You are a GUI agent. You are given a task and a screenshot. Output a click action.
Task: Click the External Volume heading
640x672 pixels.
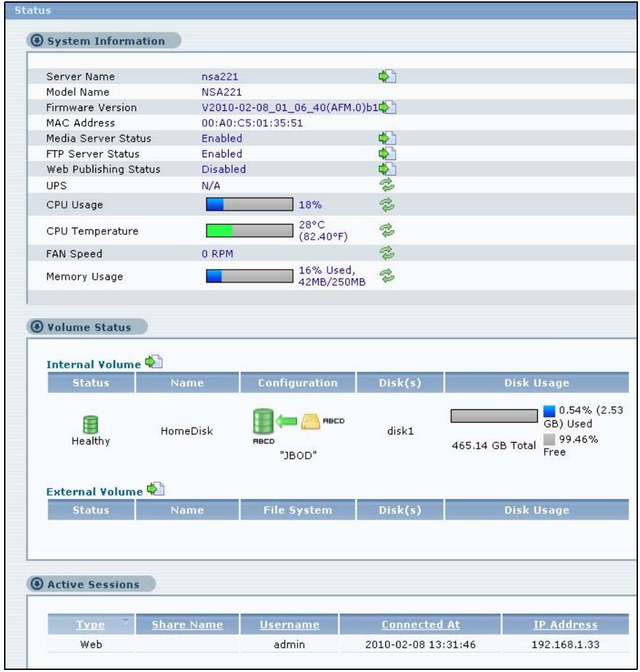(95, 492)
